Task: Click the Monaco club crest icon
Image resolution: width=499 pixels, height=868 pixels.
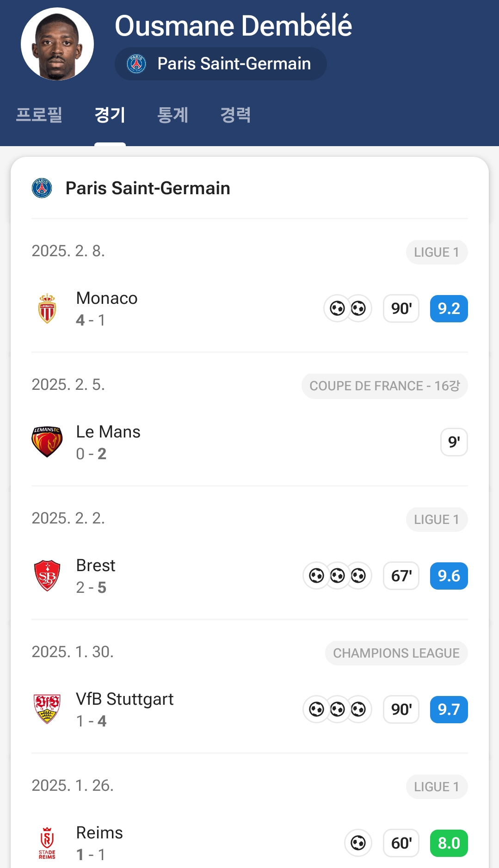Action: (47, 308)
